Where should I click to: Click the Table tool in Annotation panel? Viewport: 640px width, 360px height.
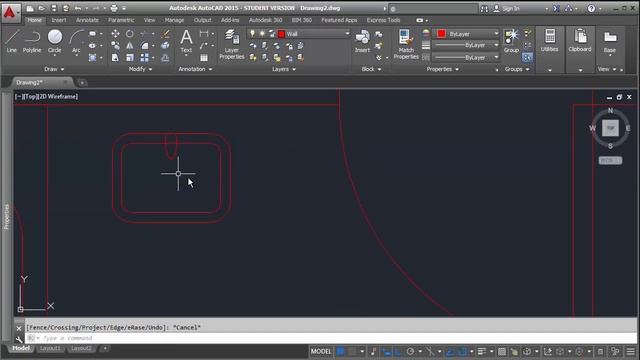tap(204, 58)
